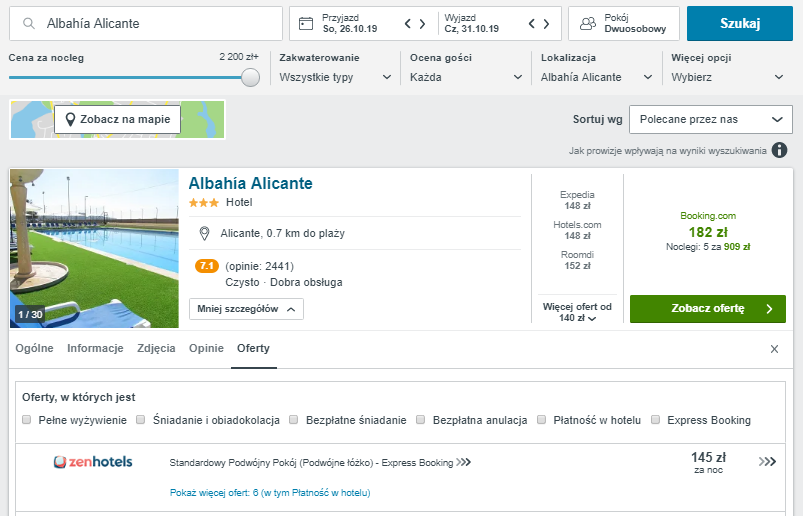Click the (opinie: 2441) reviews text
803x516 pixels.
(260, 266)
